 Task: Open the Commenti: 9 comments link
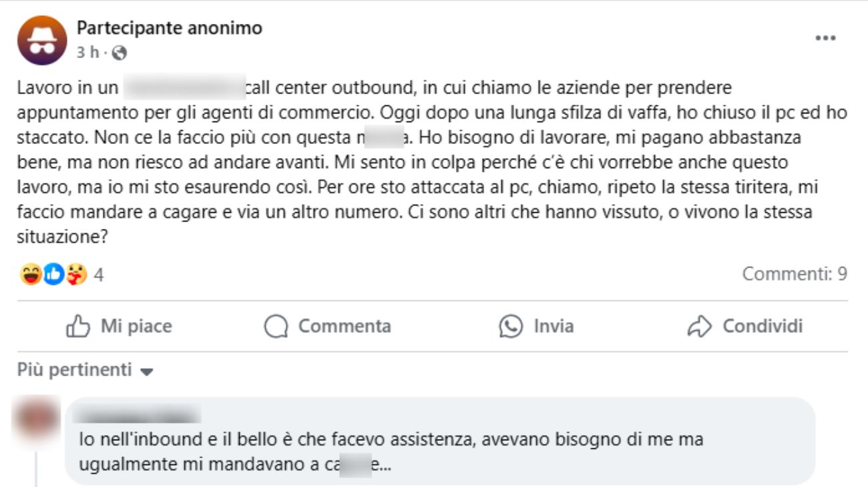(795, 274)
